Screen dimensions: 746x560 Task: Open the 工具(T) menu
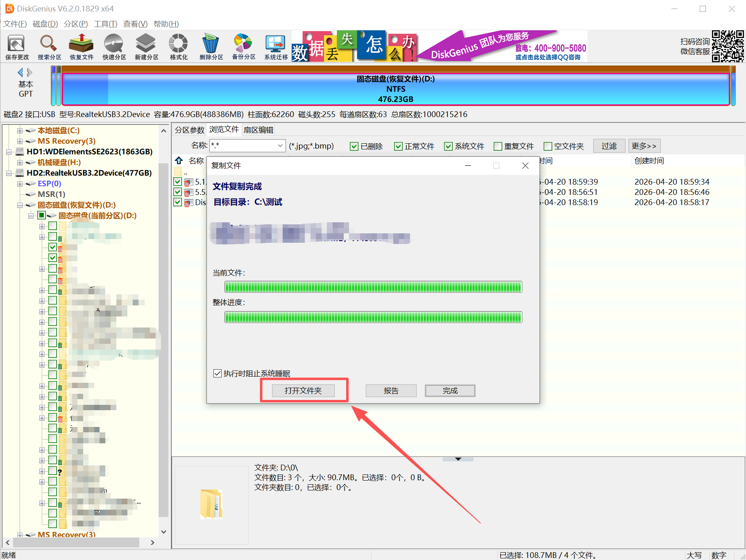click(106, 24)
